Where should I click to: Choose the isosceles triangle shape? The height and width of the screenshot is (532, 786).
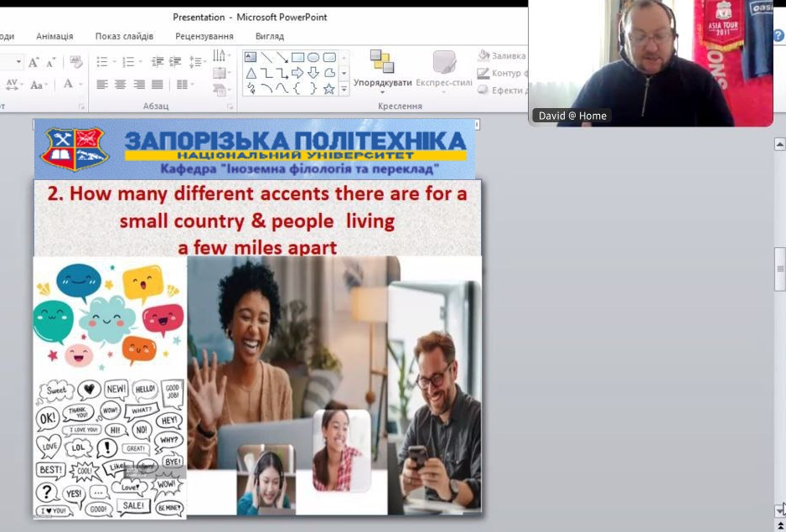[251, 73]
